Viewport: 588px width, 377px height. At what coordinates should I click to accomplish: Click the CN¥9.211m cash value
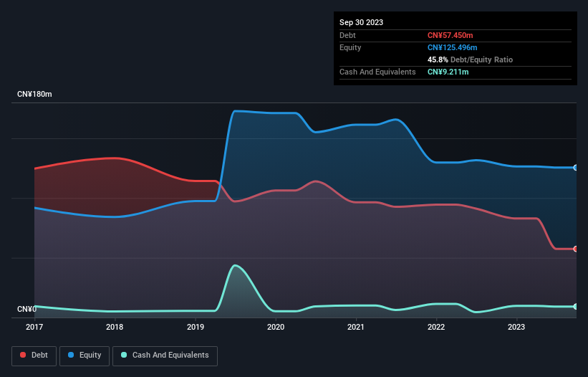pos(448,72)
